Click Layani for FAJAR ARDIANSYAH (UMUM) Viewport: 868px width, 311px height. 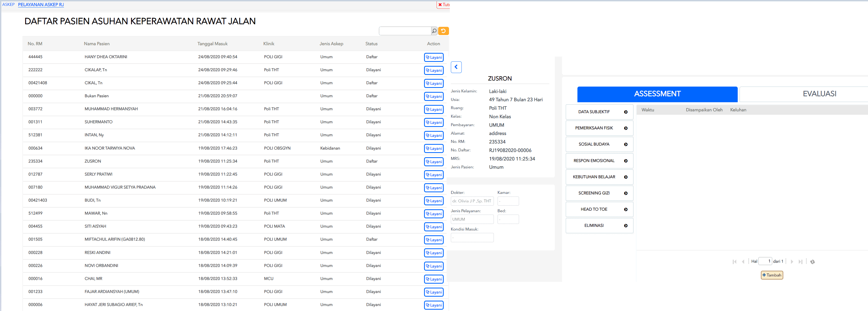(x=433, y=292)
